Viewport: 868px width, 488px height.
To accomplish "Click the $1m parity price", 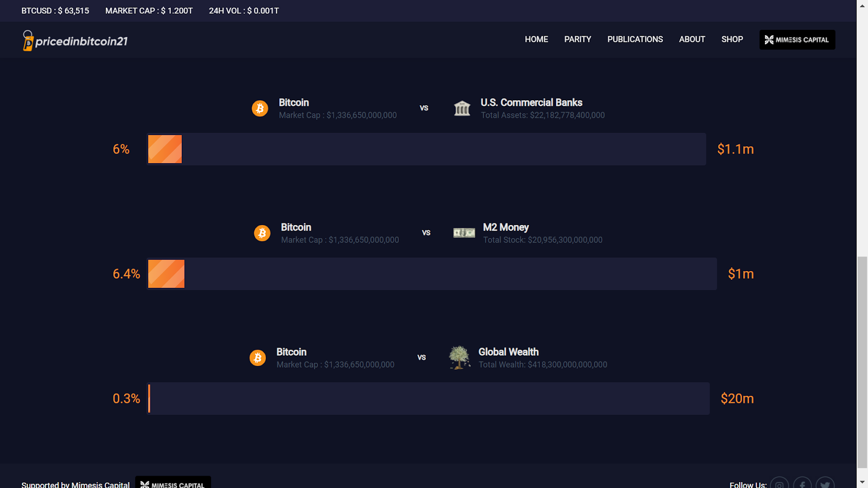I will 741,274.
